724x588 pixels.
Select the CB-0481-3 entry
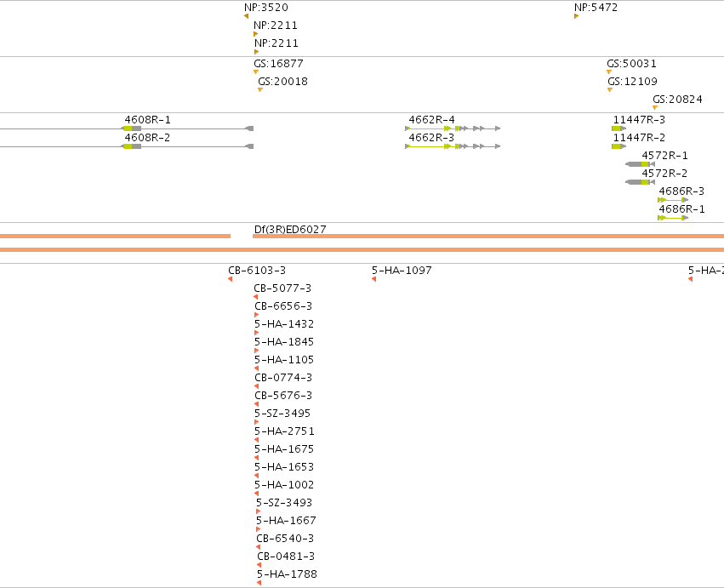click(286, 557)
